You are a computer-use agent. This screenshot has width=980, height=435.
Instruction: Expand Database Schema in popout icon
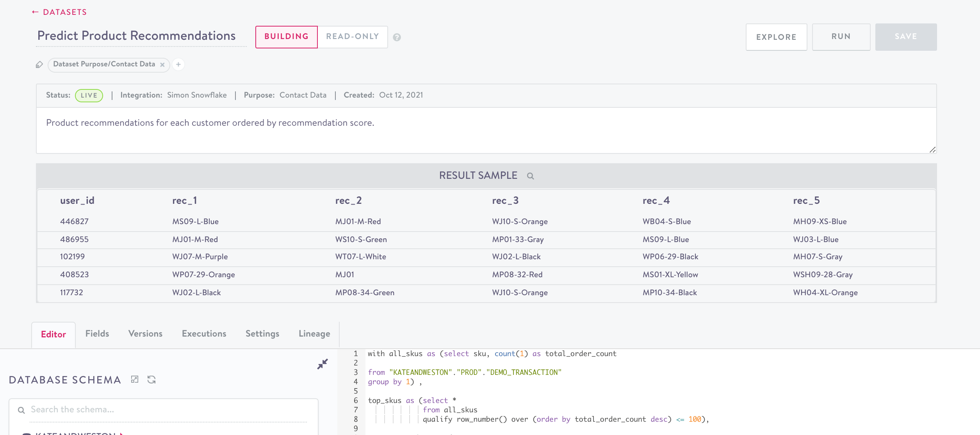click(x=135, y=380)
